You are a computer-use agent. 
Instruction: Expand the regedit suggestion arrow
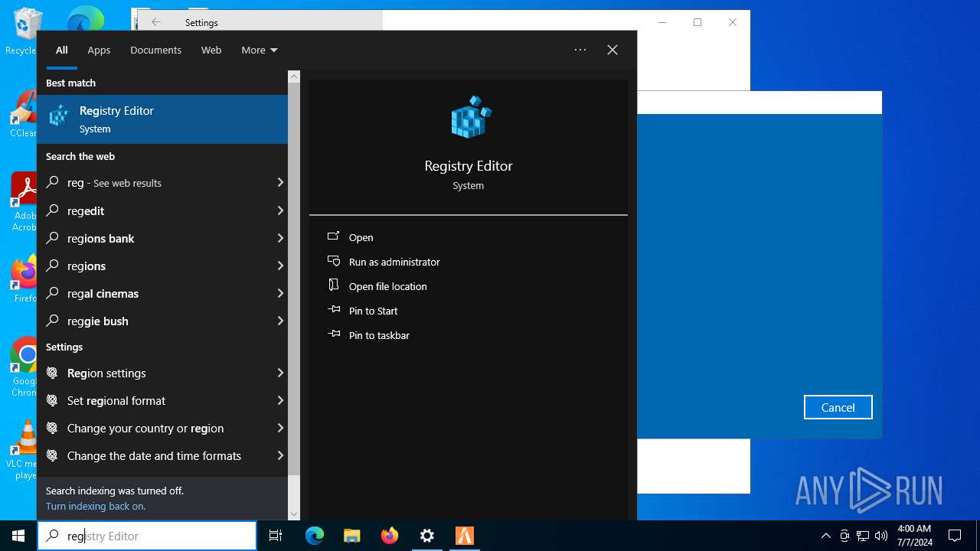[x=280, y=210]
